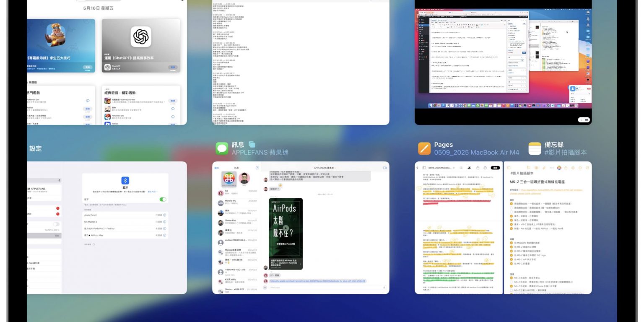Open the info disclosure for Apple Pencil
The height and width of the screenshot is (322, 644).
(x=164, y=215)
